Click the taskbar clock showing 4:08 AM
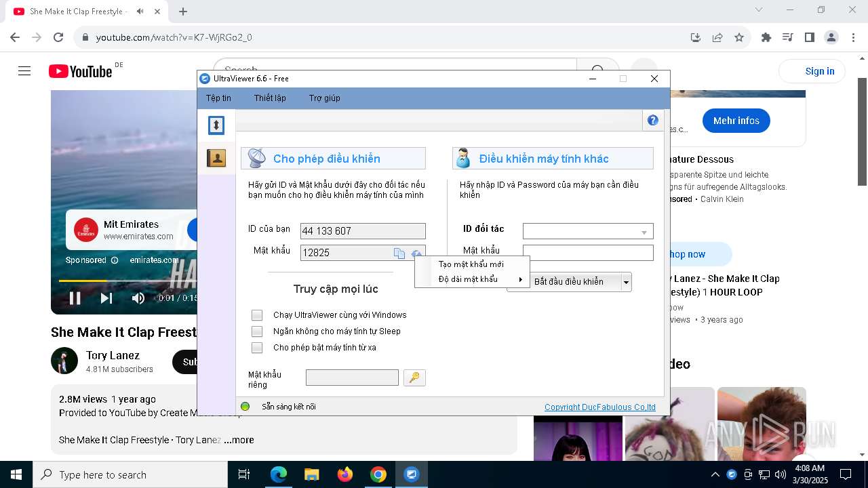Viewport: 868px width, 488px height. point(809,474)
